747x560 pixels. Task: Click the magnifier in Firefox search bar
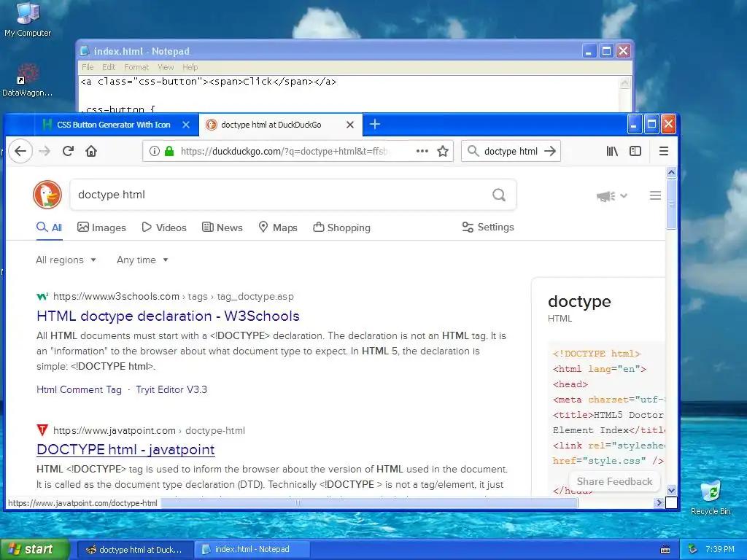click(x=473, y=152)
